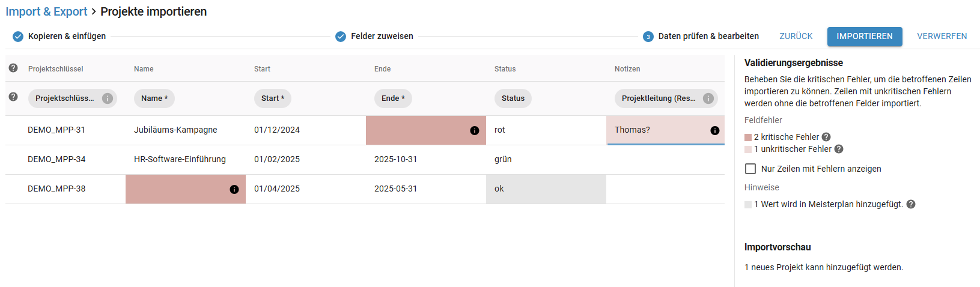
Task: Click help icon next to Meisterplan hint
Action: (911, 204)
